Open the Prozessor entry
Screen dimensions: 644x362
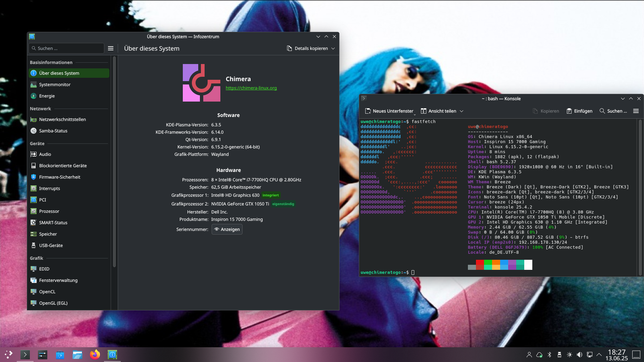coord(69,211)
